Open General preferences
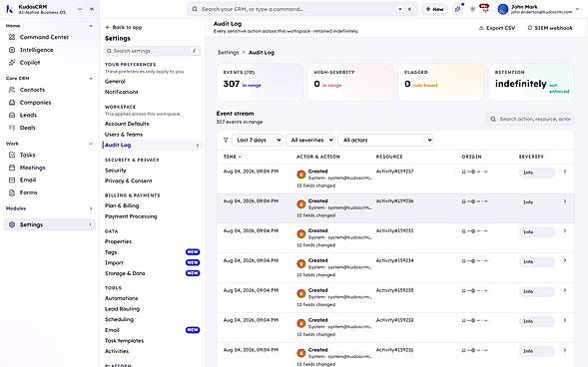This screenshot has width=588, height=367. [x=115, y=81]
